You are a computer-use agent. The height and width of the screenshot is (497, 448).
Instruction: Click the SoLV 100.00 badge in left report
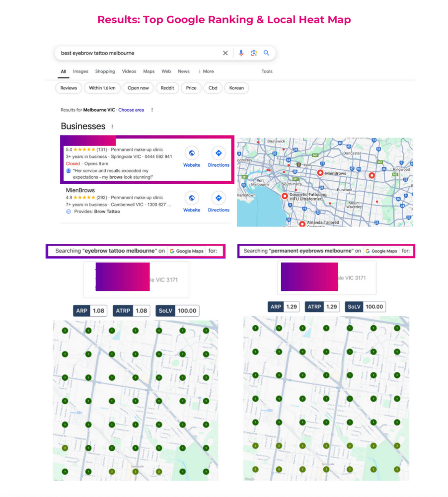tap(177, 311)
